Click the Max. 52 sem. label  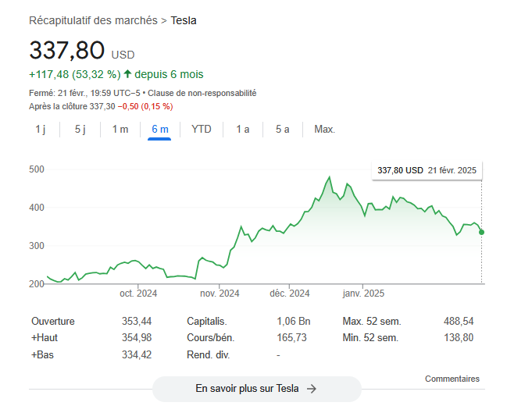click(x=372, y=321)
